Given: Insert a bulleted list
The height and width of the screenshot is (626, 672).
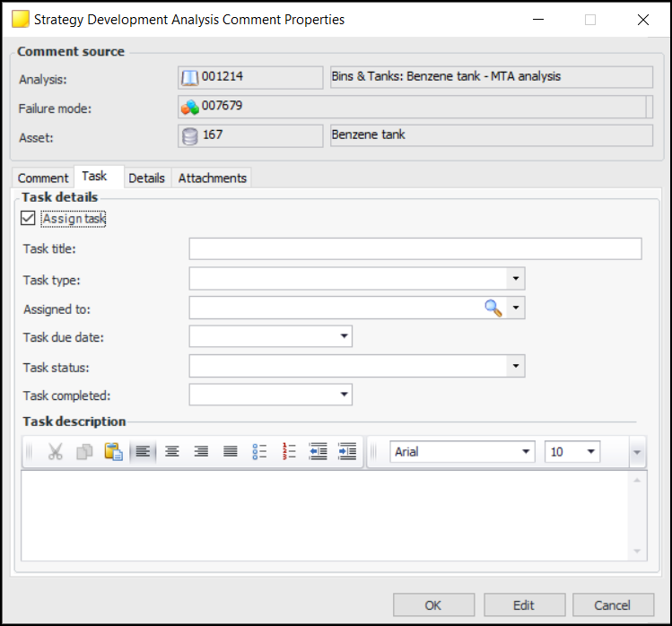Looking at the screenshot, I should tap(259, 452).
